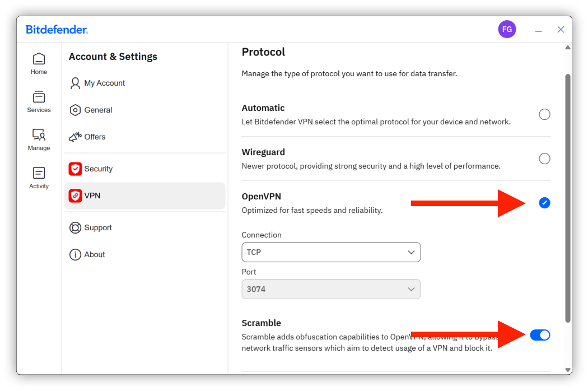Open the Activity log icon
Viewport: 588px width, 391px height.
click(39, 173)
